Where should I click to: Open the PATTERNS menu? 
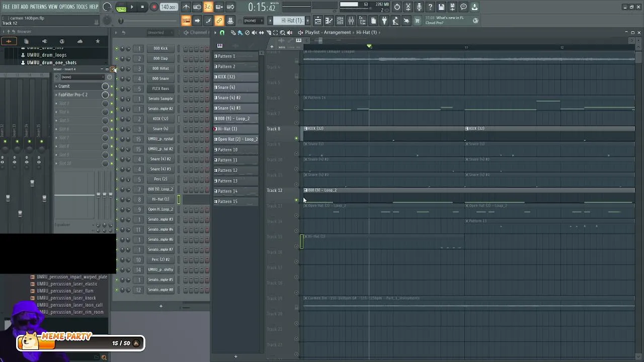point(38,7)
